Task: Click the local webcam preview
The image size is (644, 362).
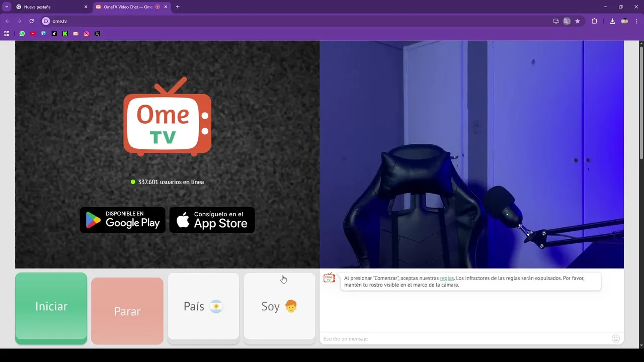Action: [x=471, y=154]
